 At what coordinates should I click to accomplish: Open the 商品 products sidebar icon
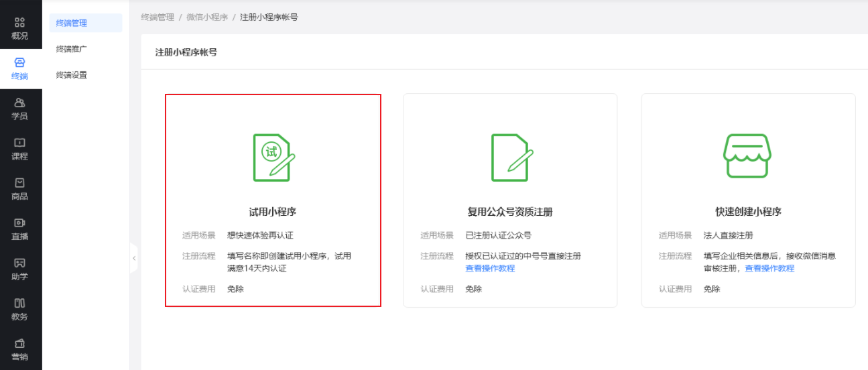click(x=20, y=183)
